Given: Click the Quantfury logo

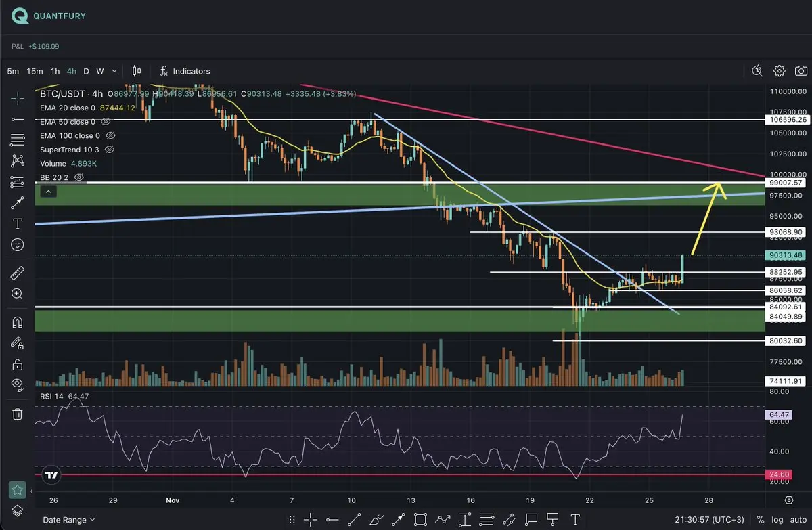Looking at the screenshot, I should [49, 16].
